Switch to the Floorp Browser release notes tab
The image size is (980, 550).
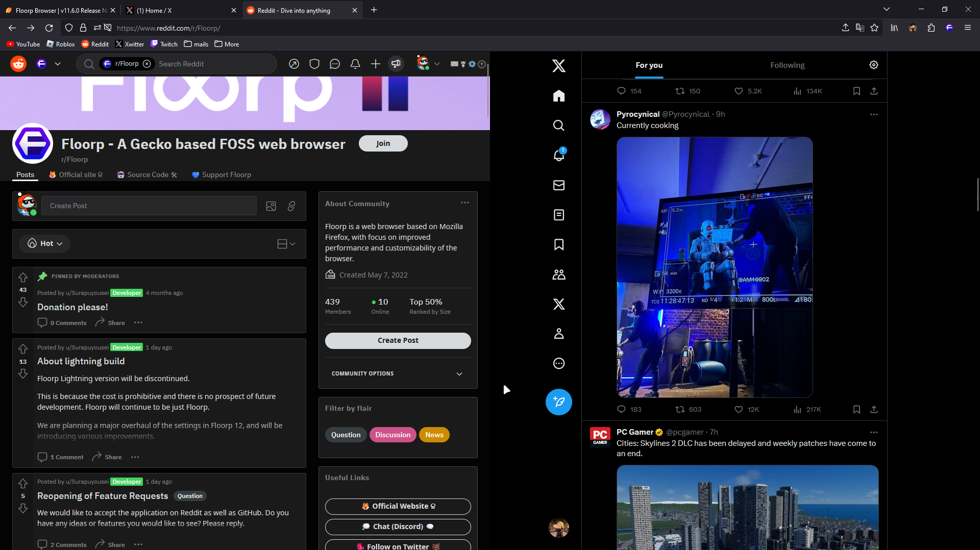coord(61,10)
